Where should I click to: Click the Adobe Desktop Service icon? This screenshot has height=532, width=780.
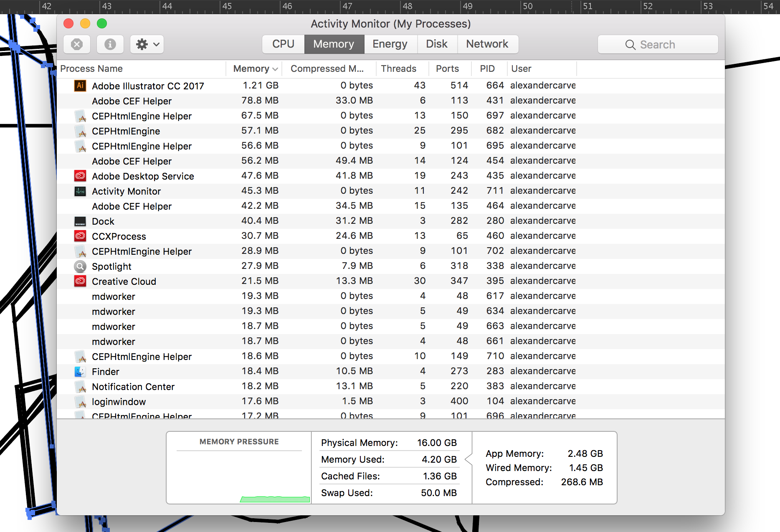pos(80,176)
